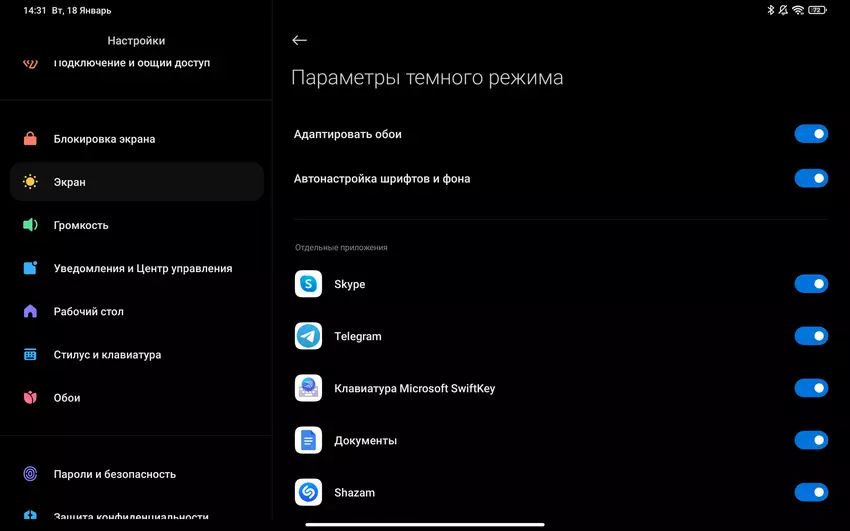
Task: Switch off dark mode for Telegram
Action: point(811,336)
